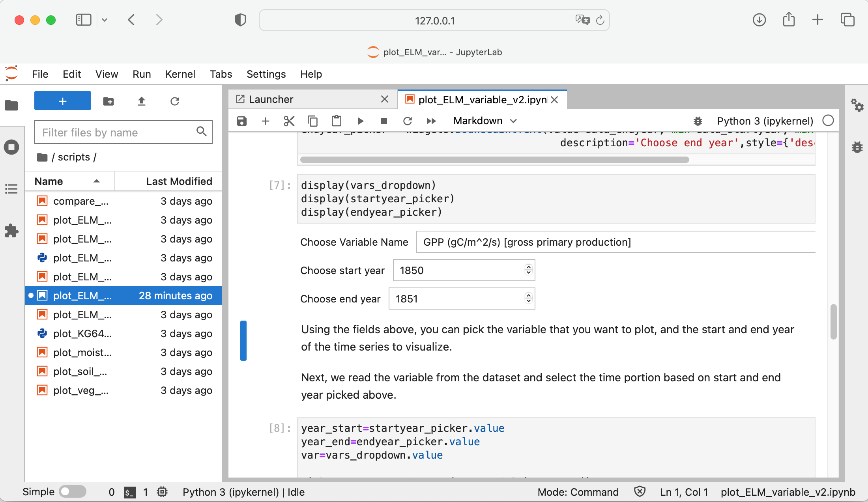Open the Kernel menu
This screenshot has height=502, width=868.
(180, 74)
